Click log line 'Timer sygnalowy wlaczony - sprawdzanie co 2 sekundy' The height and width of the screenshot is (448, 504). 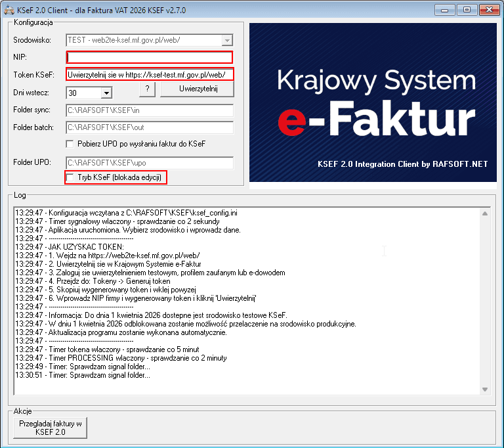point(117,221)
